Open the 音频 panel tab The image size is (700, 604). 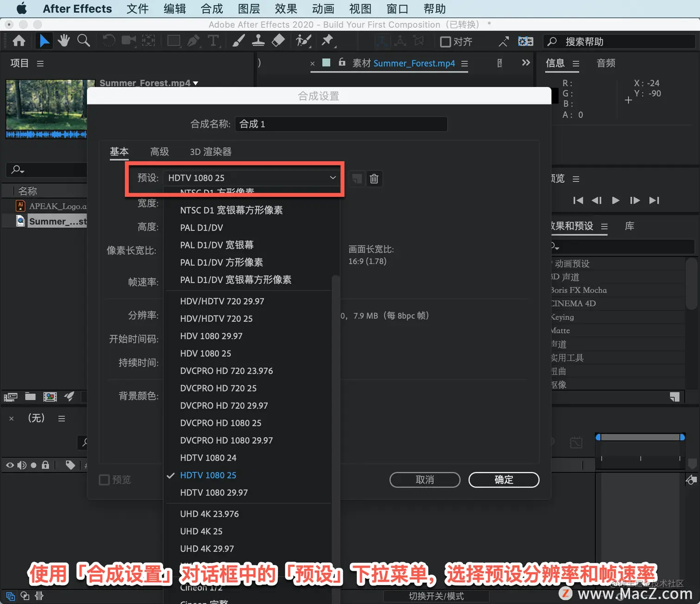(606, 63)
